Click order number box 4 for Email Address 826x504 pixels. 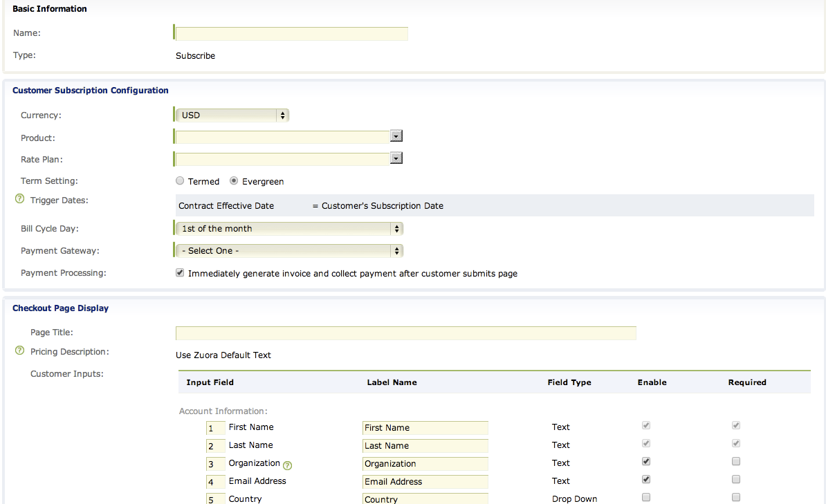(x=215, y=482)
